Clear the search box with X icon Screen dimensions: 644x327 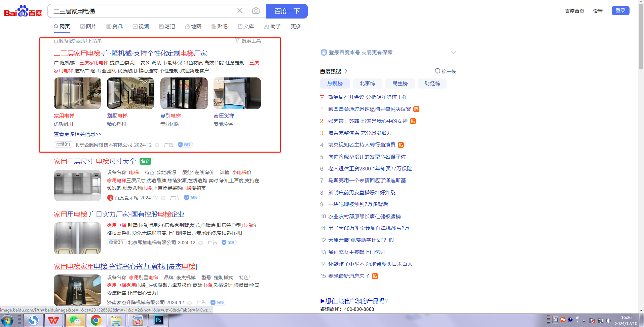click(240, 11)
